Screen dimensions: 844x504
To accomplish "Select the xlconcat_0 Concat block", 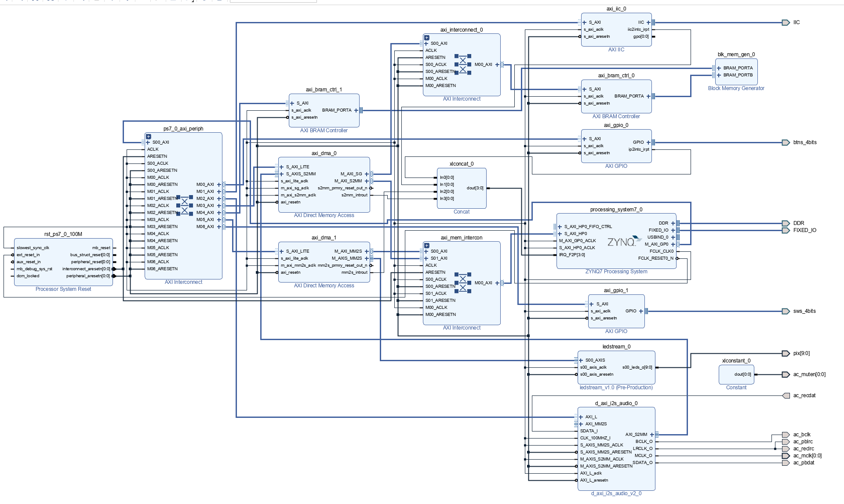I will (x=462, y=188).
